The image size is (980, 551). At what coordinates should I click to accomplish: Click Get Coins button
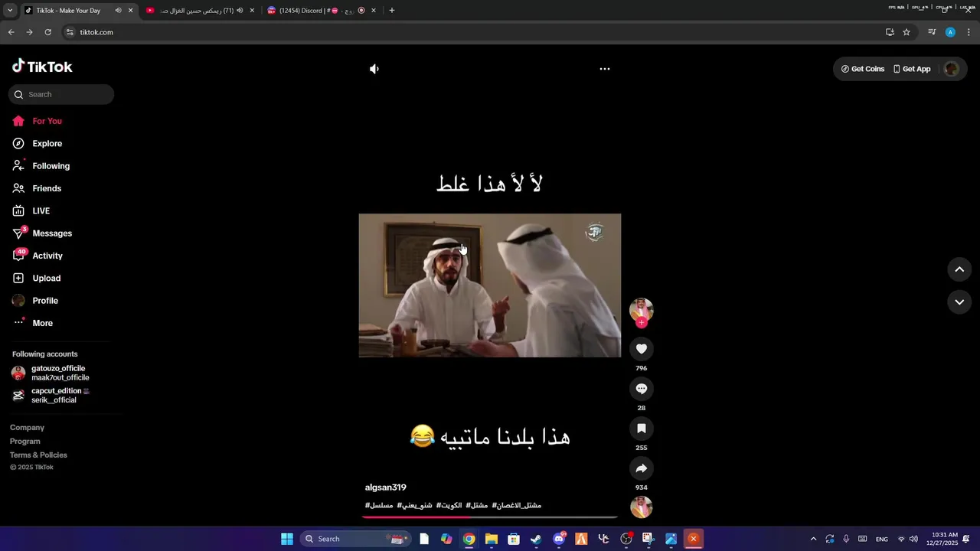point(863,69)
